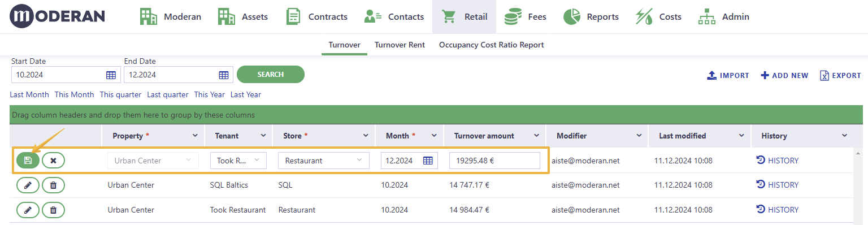Open the End Date calendar picker
Viewport: 868px width, 225px height.
point(224,75)
